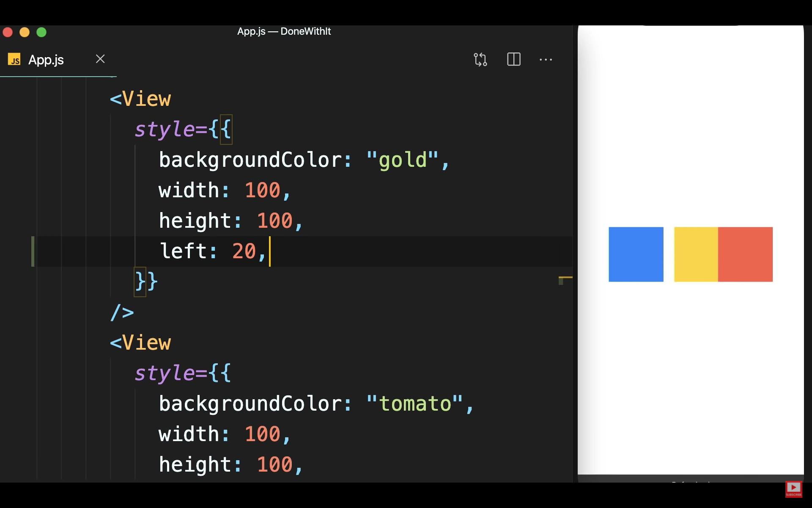Click the JS file icon on tab
The width and height of the screenshot is (812, 508).
(14, 59)
